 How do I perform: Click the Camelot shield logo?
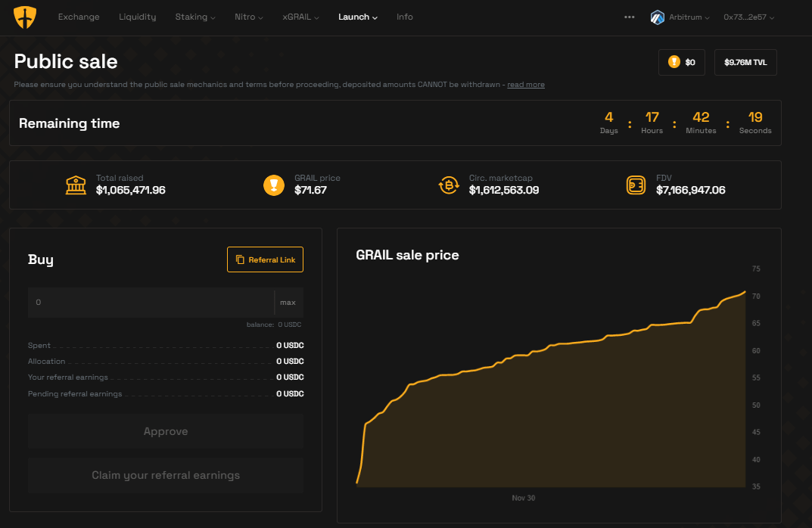[x=25, y=17]
